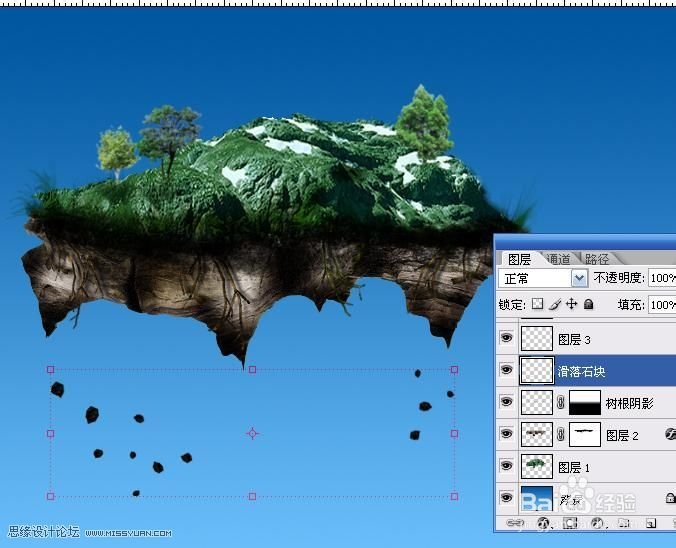
Task: Toggle lock position move icon
Action: coord(572,304)
